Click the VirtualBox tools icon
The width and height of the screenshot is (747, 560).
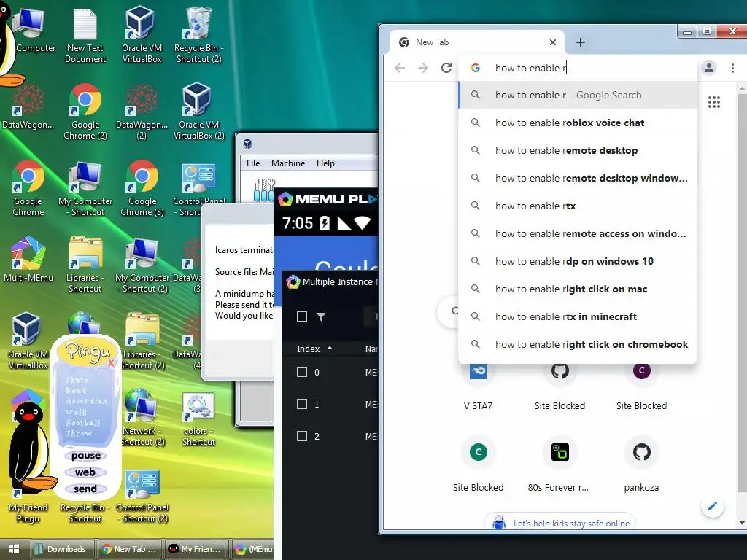click(264, 190)
